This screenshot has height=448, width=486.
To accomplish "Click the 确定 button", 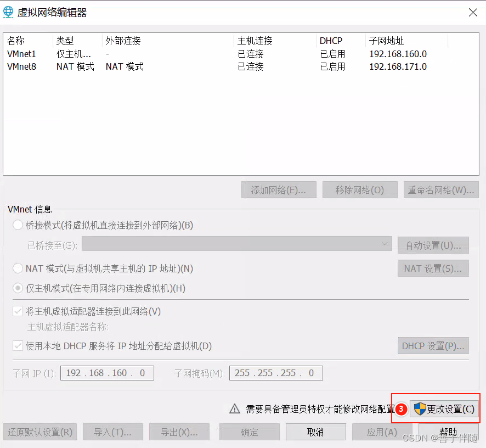I will [x=250, y=432].
